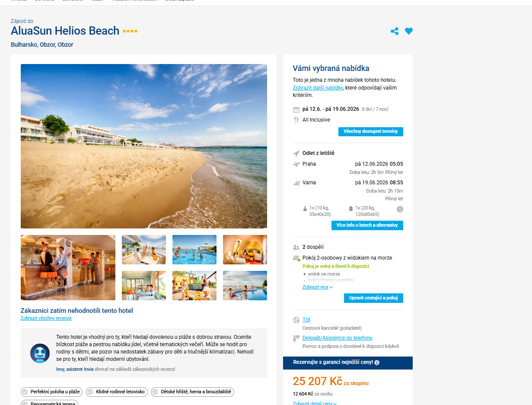
Task: Open the bar interior photo thumbnail
Action: [68, 267]
